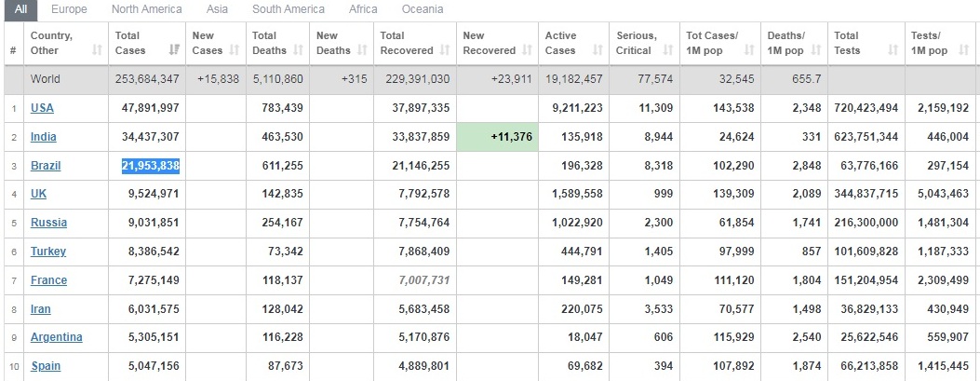The image size is (980, 381).
Task: Sort by New Recovered column icon
Action: (527, 50)
